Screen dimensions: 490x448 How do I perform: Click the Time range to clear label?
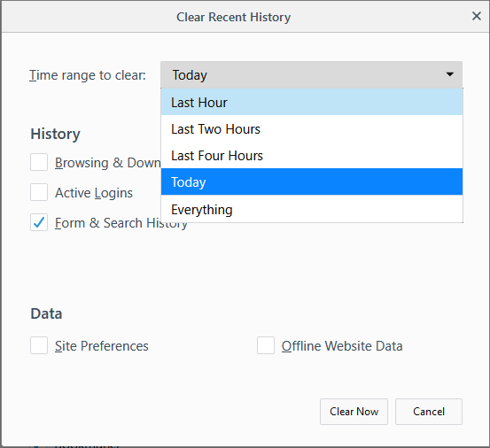88,75
